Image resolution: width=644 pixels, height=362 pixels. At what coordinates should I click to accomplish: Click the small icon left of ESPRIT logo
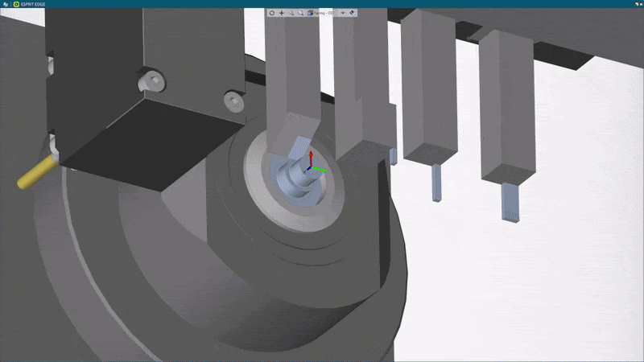point(5,3)
